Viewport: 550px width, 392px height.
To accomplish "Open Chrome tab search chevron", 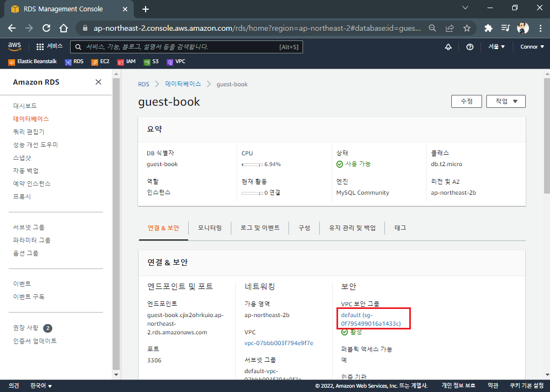I will tap(465, 8).
